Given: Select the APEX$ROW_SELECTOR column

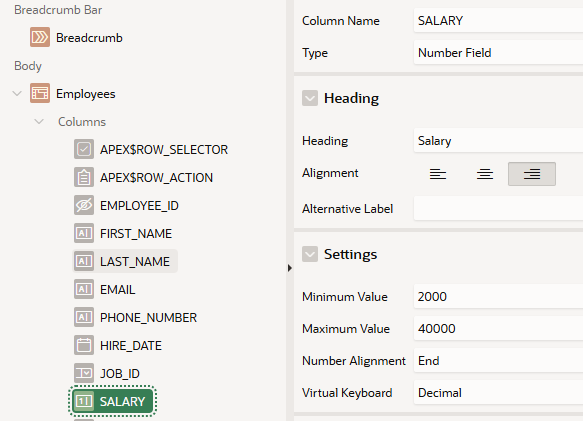Looking at the screenshot, I should coord(164,150).
